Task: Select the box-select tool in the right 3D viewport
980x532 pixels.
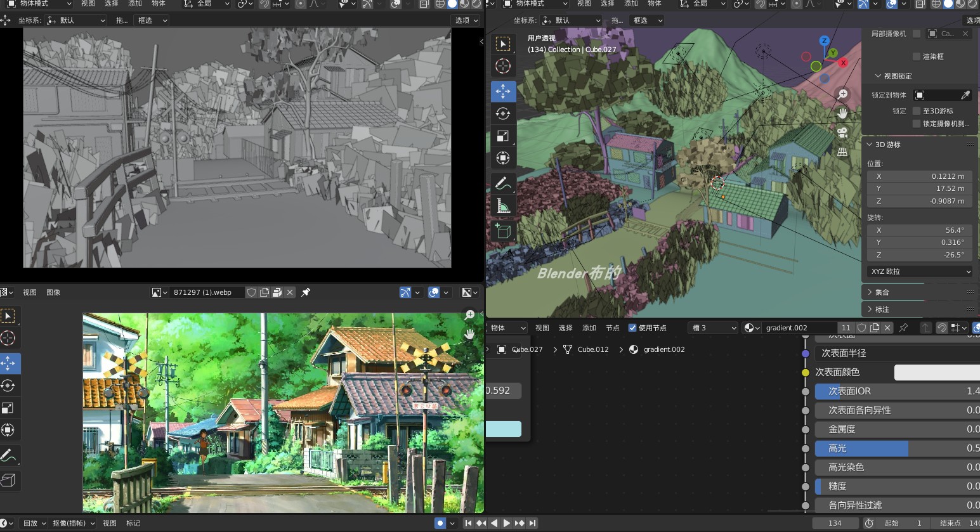Action: coord(503,43)
